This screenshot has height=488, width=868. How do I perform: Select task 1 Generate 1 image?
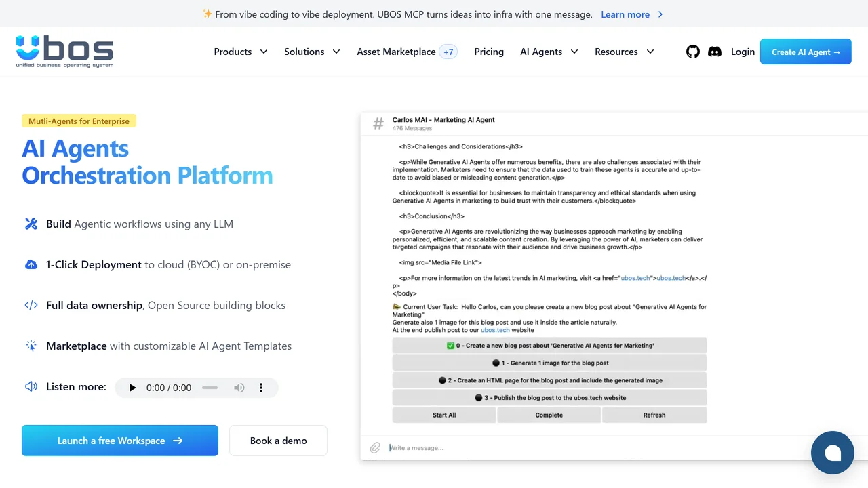(549, 363)
